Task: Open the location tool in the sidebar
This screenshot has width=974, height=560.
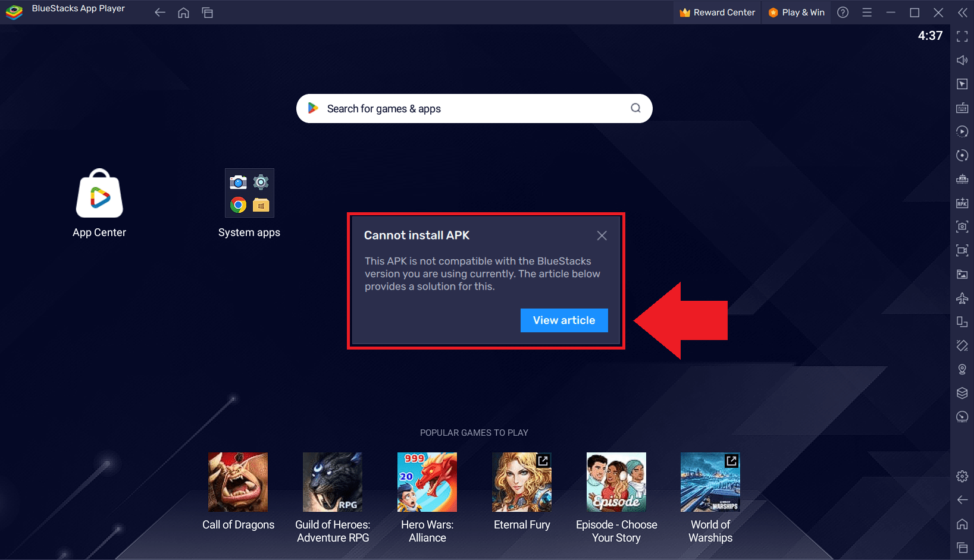Action: pos(962,369)
